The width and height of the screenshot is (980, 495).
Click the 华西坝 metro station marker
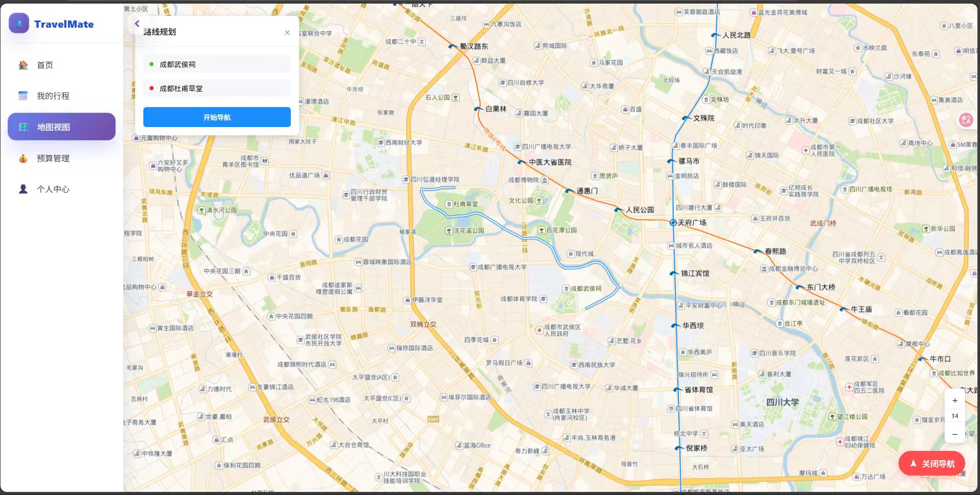tap(675, 325)
